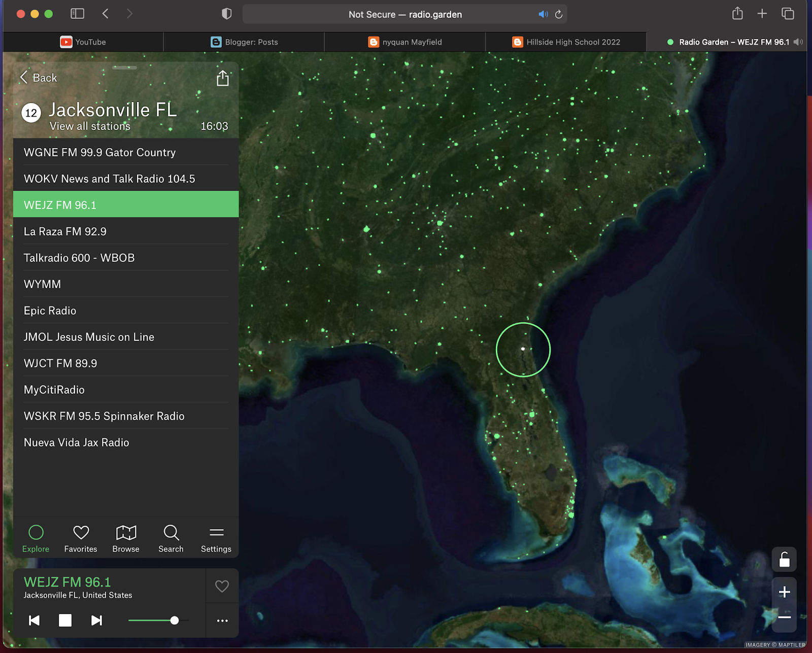This screenshot has height=653, width=812.
Task: Stop playback of current station
Action: pos(65,621)
